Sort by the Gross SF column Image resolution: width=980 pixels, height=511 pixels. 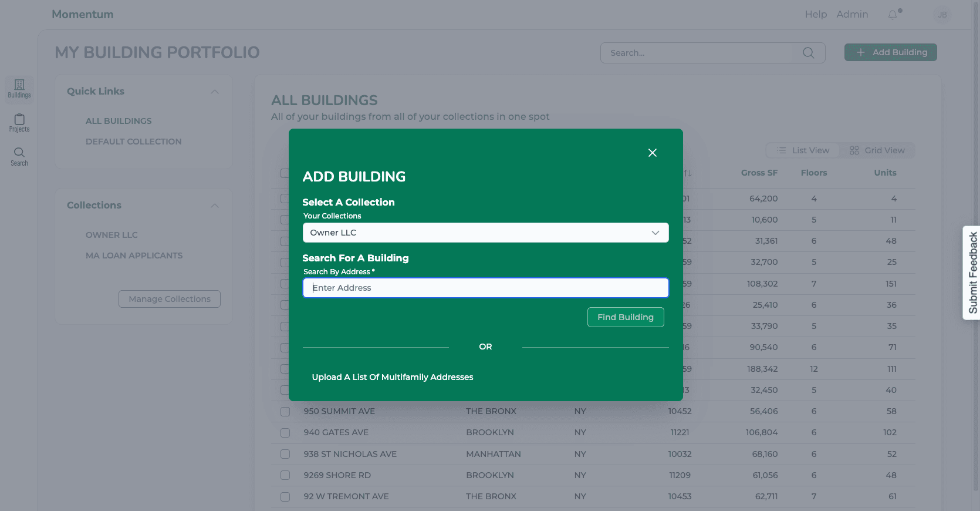759,173
